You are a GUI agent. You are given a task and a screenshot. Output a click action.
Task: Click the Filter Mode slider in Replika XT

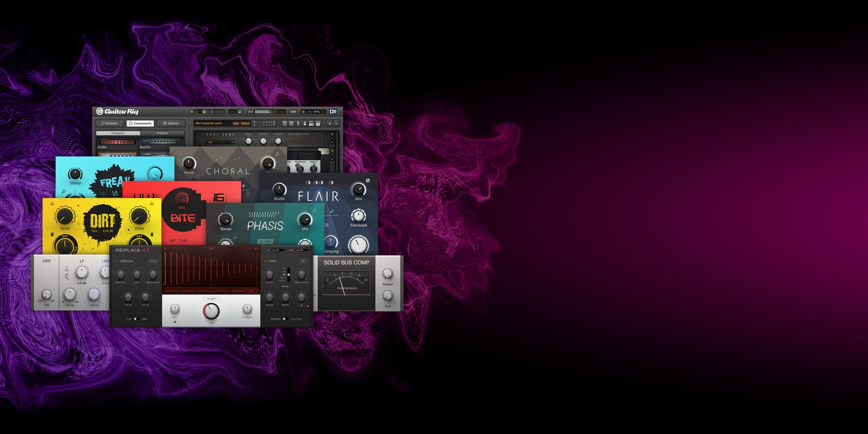pos(288,274)
